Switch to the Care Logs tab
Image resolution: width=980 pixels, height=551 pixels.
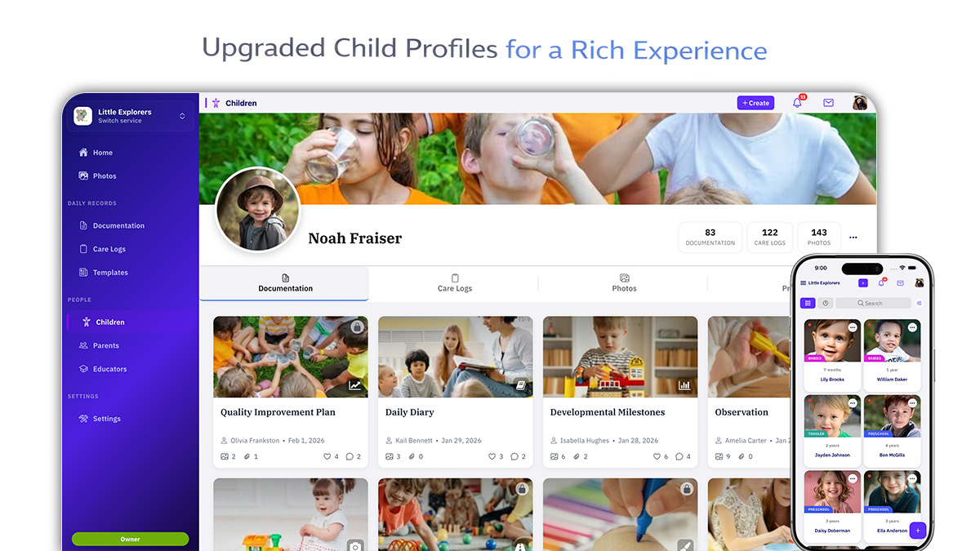[454, 283]
